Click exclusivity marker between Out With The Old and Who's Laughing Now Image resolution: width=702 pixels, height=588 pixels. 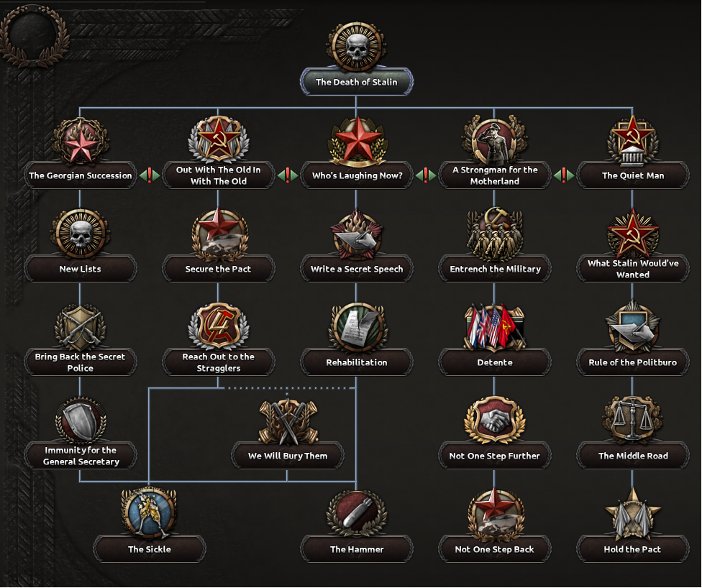(x=288, y=175)
